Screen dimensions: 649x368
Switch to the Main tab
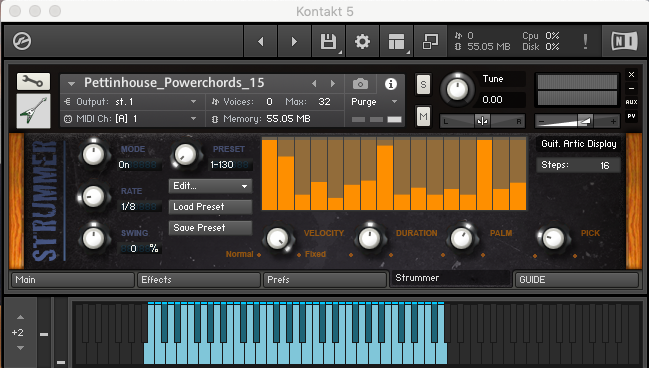(x=73, y=280)
